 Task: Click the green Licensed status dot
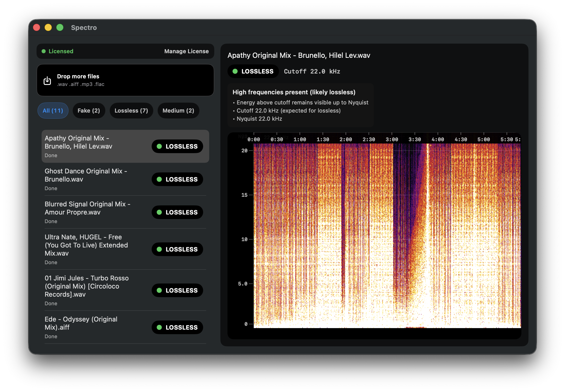pyautogui.click(x=44, y=51)
